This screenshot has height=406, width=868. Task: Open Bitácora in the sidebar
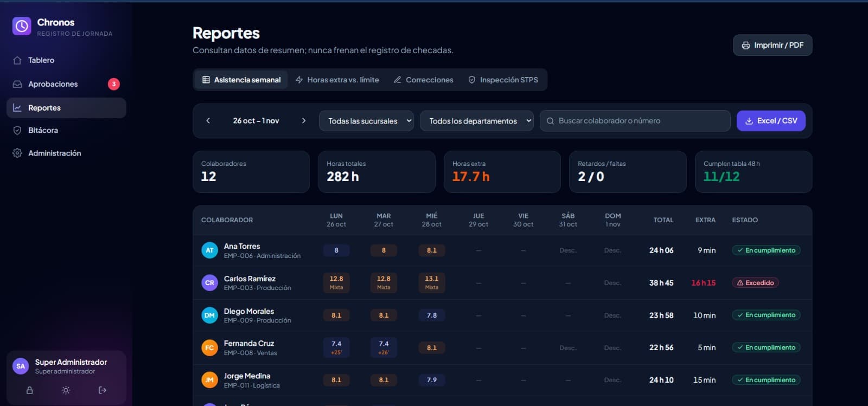66,130
